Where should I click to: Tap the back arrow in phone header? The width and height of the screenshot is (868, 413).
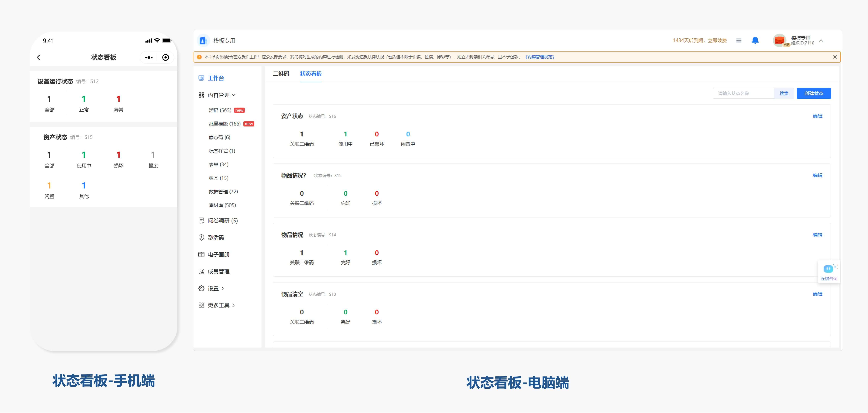click(39, 58)
